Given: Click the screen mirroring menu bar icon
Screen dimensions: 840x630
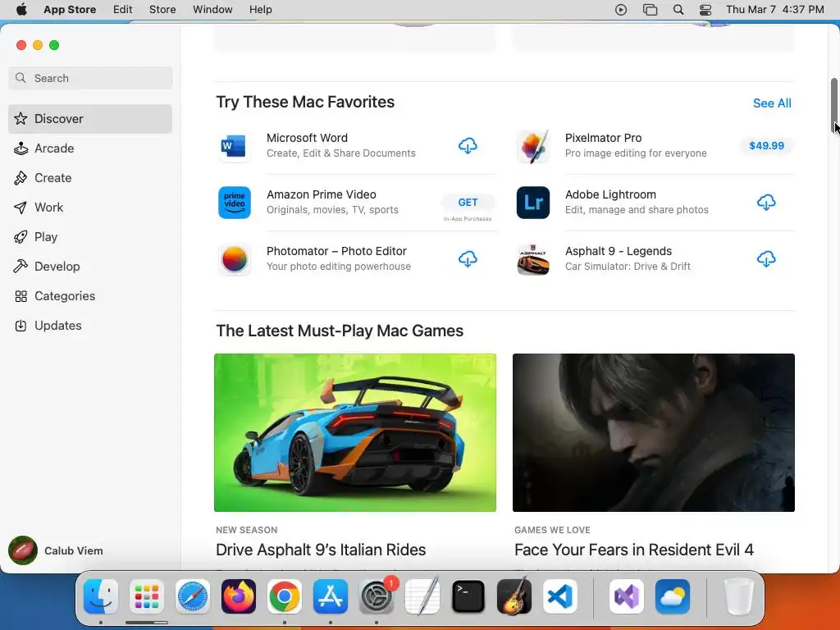Looking at the screenshot, I should pyautogui.click(x=650, y=10).
